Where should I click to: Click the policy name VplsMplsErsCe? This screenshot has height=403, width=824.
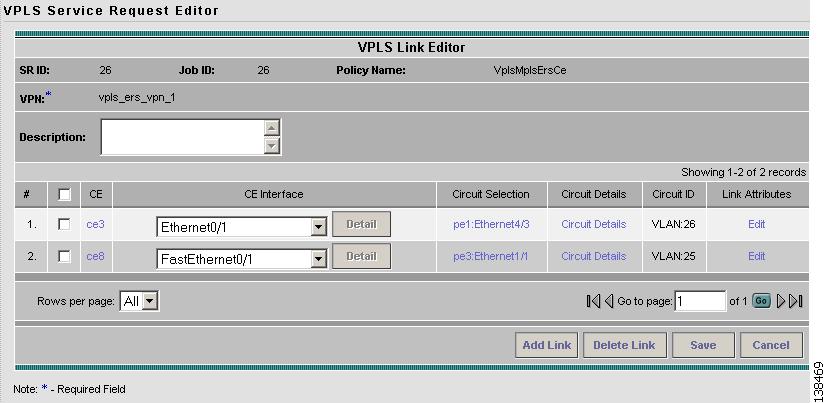click(x=530, y=70)
